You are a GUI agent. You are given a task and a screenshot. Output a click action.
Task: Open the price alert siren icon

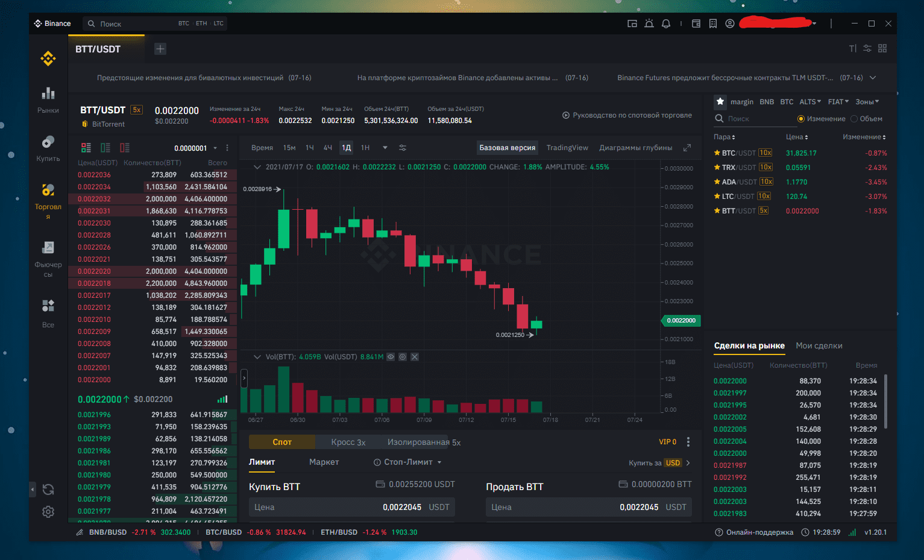pyautogui.click(x=649, y=24)
